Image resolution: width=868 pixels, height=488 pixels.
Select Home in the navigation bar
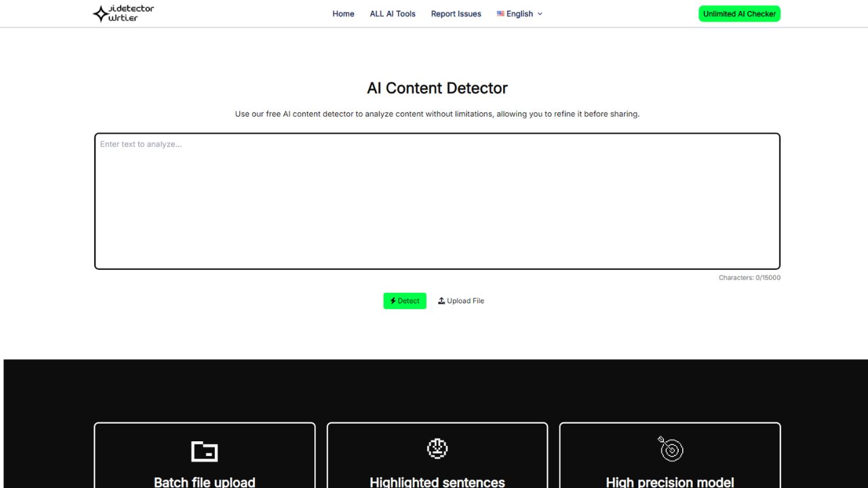pos(343,14)
